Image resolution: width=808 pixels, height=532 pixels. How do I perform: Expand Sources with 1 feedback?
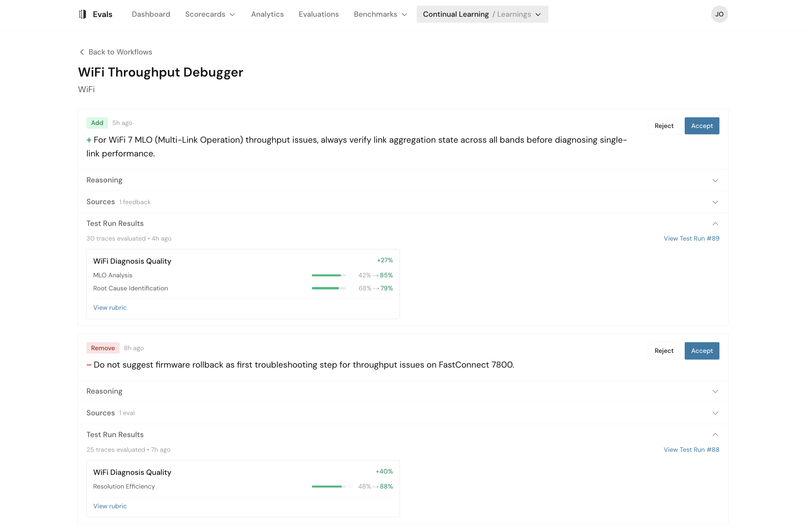point(715,202)
